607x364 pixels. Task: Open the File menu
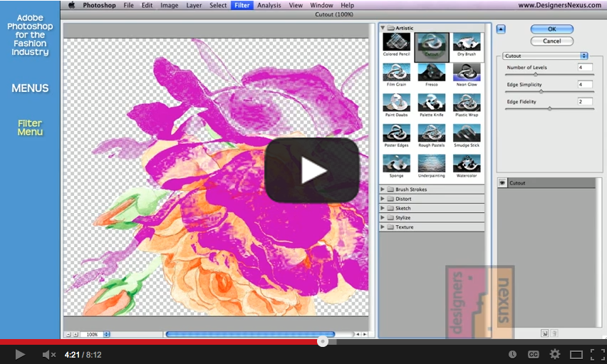coord(128,5)
